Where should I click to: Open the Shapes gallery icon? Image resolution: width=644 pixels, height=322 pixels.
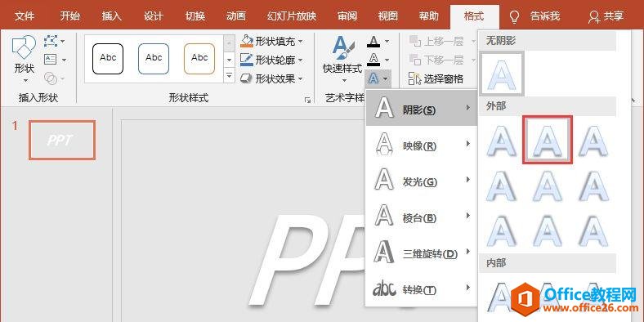(x=24, y=47)
